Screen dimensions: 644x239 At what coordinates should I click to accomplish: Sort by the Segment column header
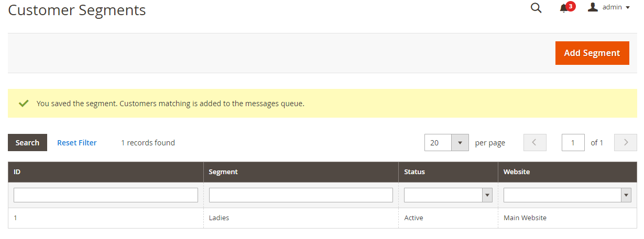[301, 172]
